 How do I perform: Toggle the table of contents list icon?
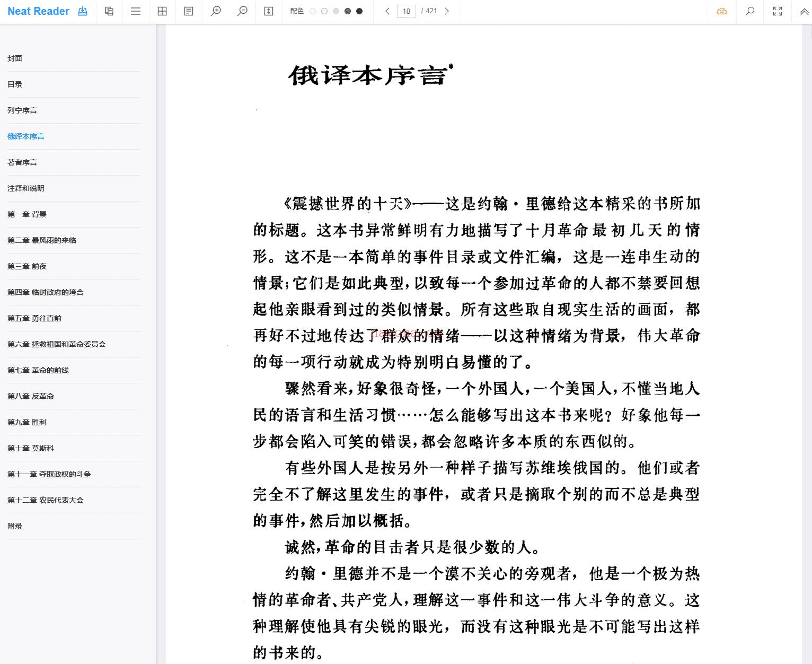tap(136, 11)
